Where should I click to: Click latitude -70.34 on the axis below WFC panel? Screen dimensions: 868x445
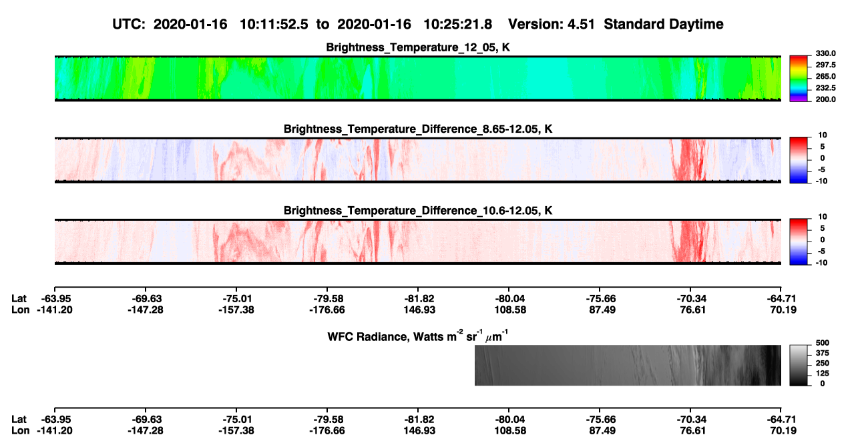pos(690,419)
